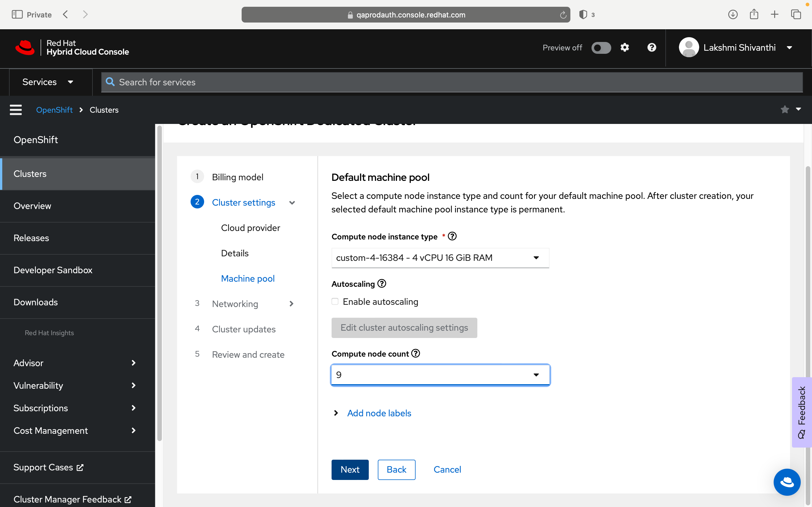
Task: Open help for Compute node instance type
Action: 452,236
